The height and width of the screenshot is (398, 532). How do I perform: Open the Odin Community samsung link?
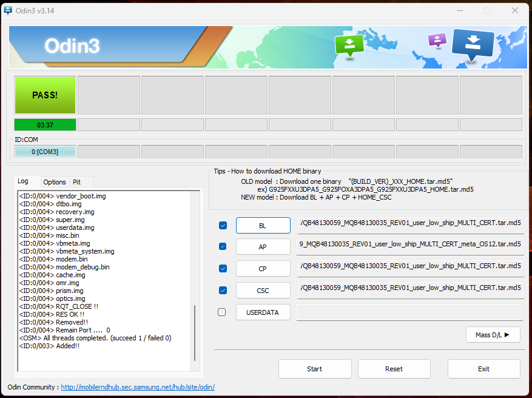[x=138, y=387]
